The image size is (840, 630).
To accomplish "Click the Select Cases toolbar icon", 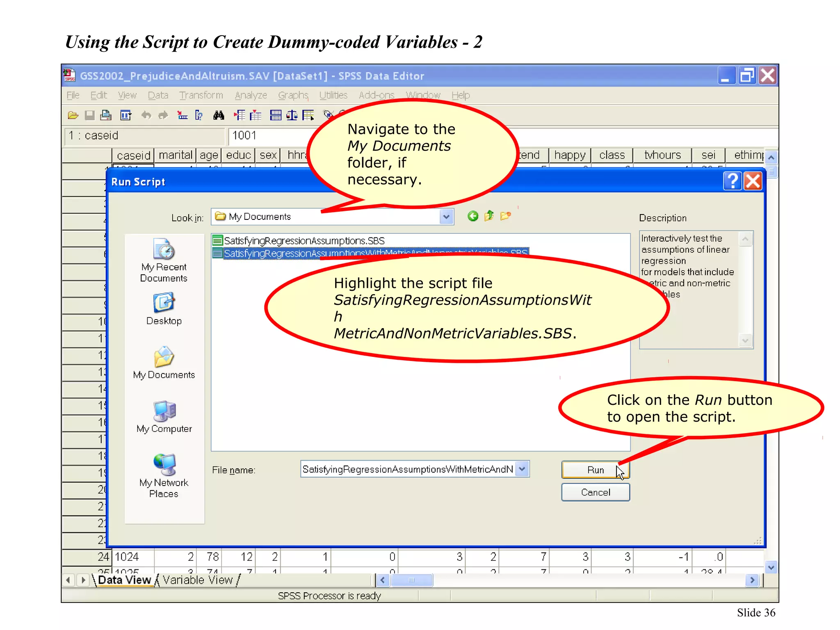I will (308, 116).
